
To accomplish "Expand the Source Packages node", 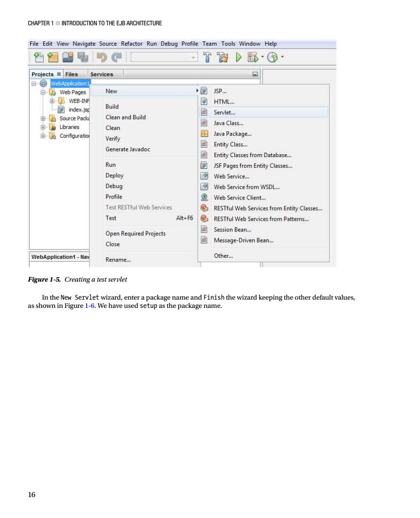I will point(43,118).
